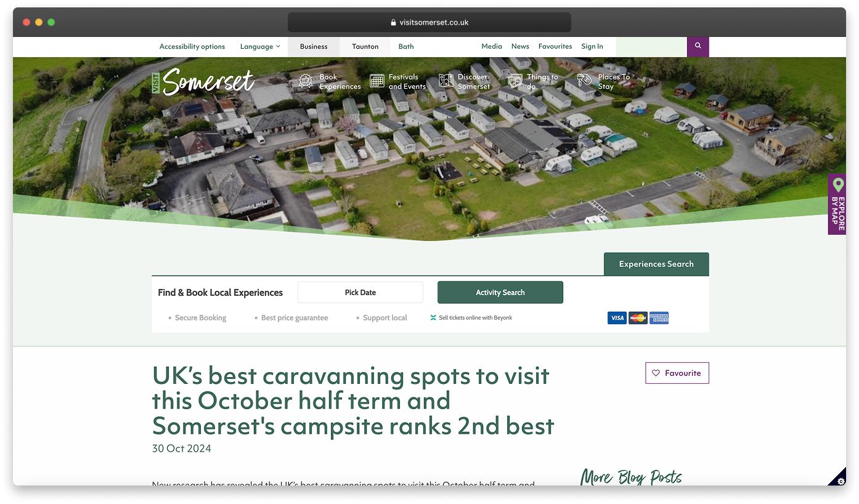The height and width of the screenshot is (504, 859).
Task: Click the Things to do icon
Action: [x=515, y=81]
